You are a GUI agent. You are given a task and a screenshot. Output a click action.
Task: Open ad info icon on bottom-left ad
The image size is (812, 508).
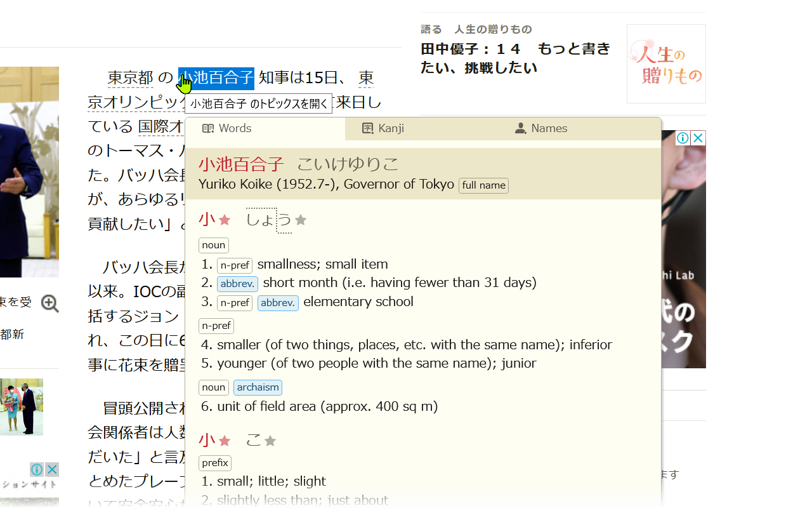click(37, 469)
